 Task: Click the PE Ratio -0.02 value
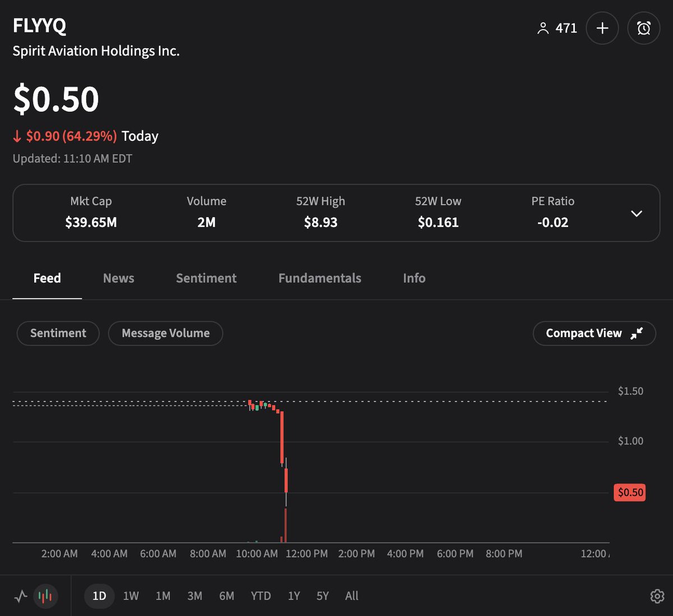[552, 223]
